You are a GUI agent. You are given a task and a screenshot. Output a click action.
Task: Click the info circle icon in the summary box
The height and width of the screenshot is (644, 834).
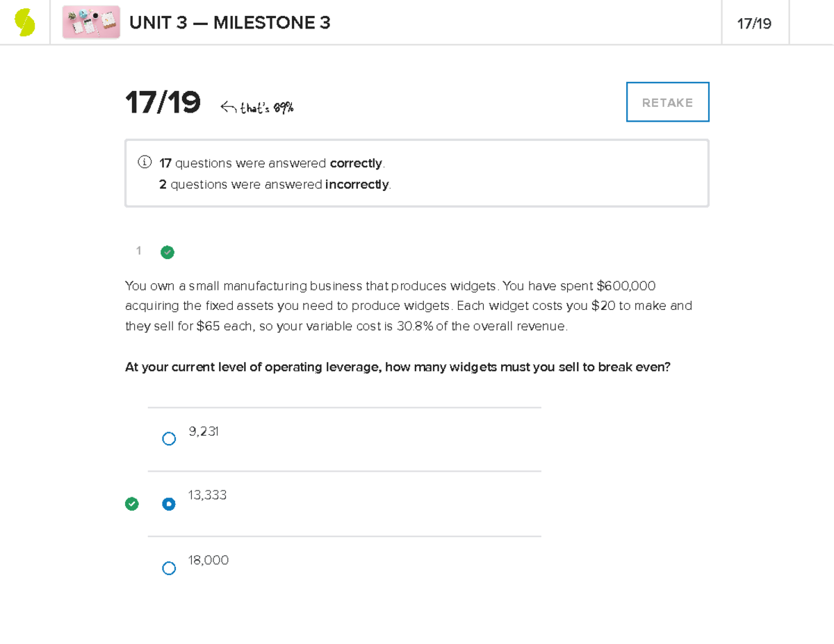click(144, 162)
